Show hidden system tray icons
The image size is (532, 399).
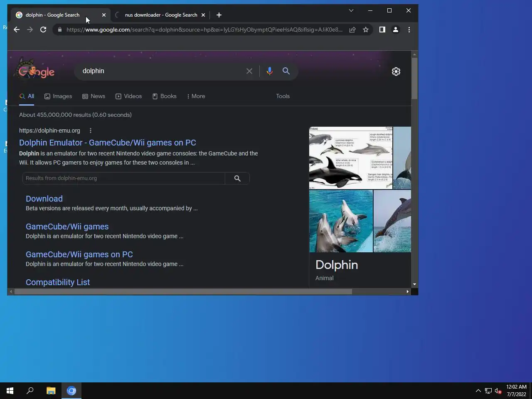point(478,391)
